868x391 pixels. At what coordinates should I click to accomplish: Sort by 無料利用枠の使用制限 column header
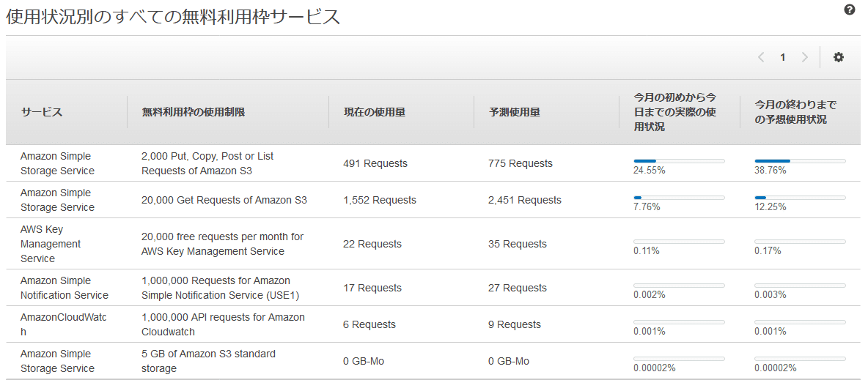click(194, 112)
